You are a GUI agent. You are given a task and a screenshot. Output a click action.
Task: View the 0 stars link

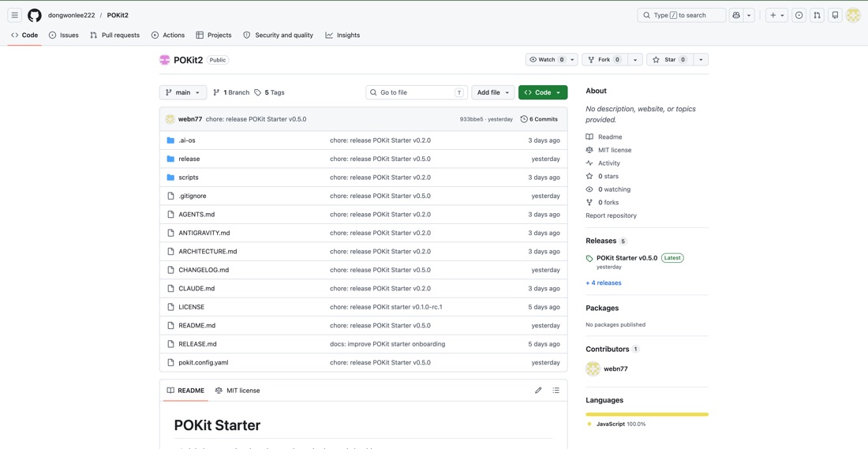(x=602, y=176)
